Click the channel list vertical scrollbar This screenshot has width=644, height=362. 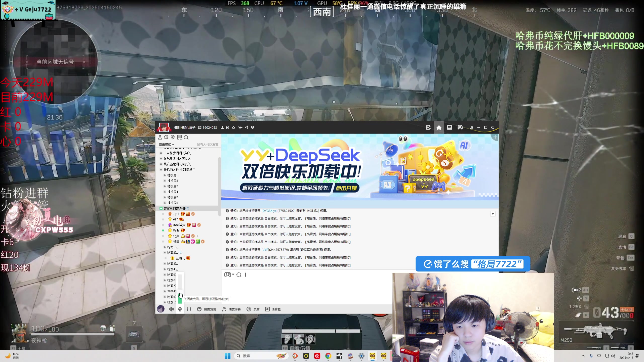[219, 186]
